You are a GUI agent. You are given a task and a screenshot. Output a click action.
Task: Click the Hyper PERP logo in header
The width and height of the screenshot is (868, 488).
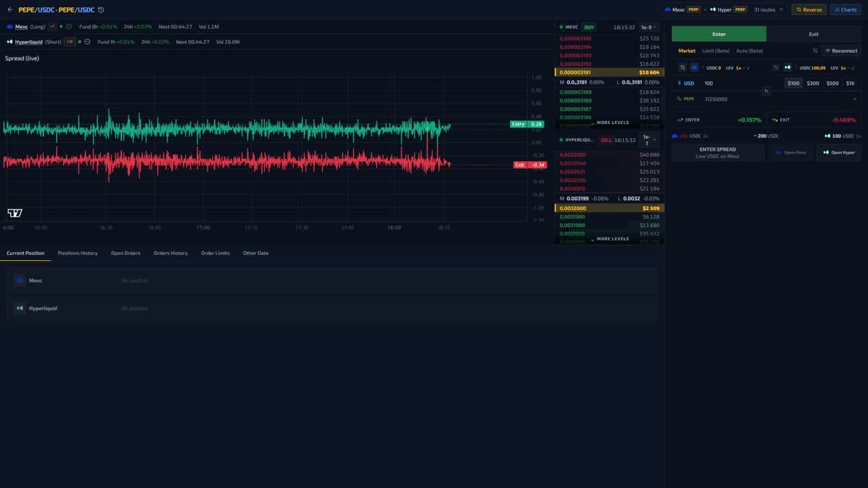tap(713, 10)
